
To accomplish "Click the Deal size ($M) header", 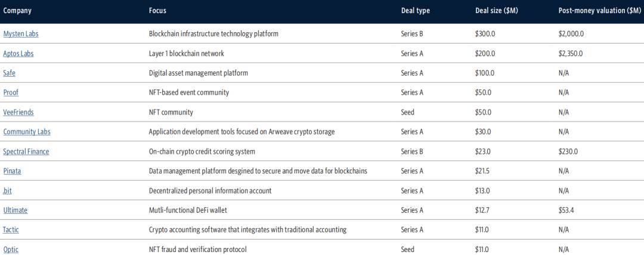I will coord(497,11).
